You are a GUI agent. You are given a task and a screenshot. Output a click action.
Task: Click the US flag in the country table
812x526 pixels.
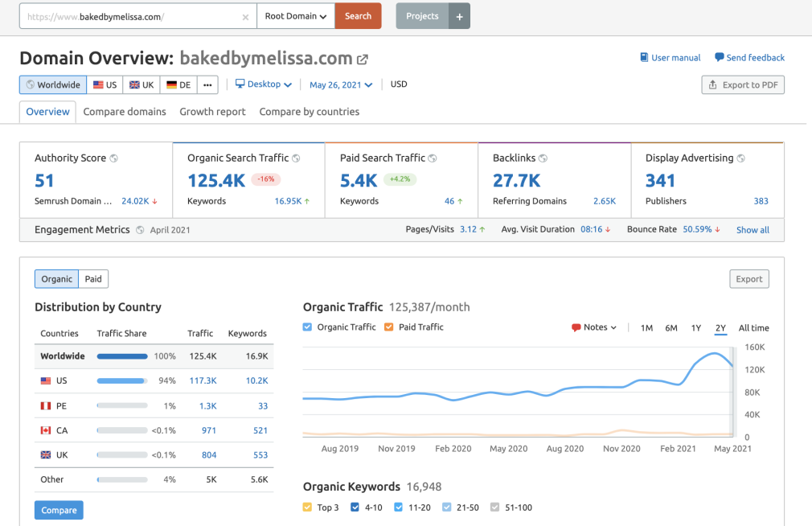(x=46, y=381)
